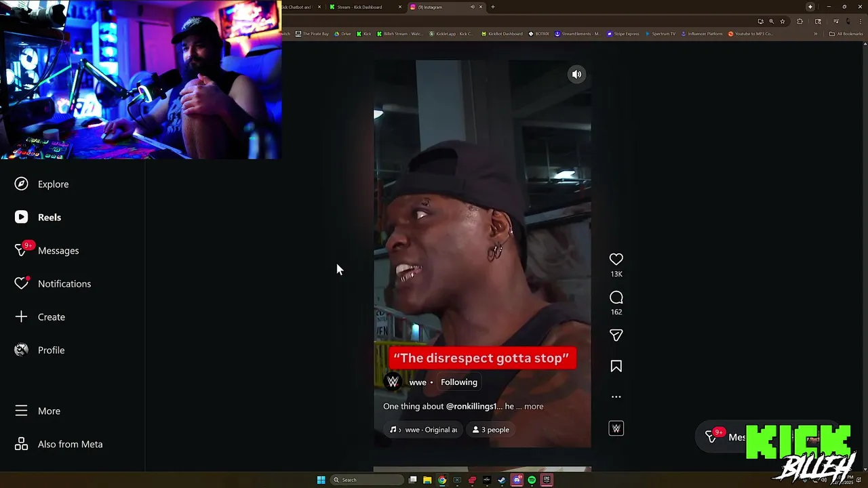The width and height of the screenshot is (868, 488).
Task: Open Youtube to MP3 bookmark
Action: tap(750, 34)
